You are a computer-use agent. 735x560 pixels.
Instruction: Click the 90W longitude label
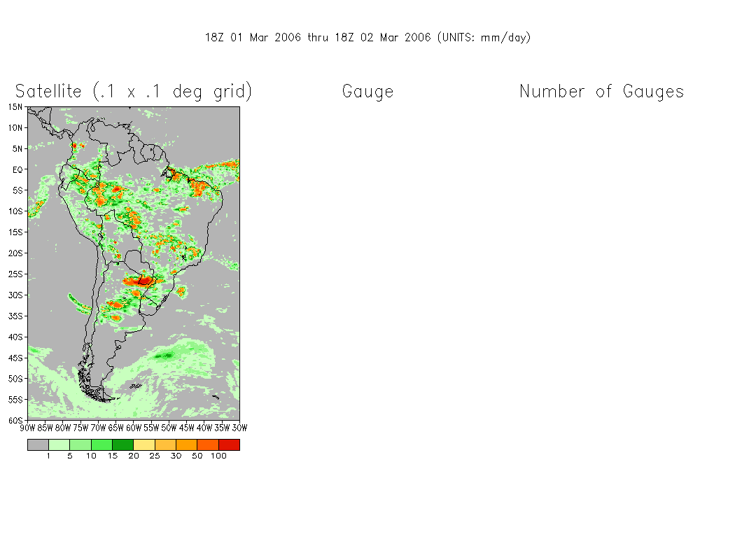pyautogui.click(x=28, y=428)
